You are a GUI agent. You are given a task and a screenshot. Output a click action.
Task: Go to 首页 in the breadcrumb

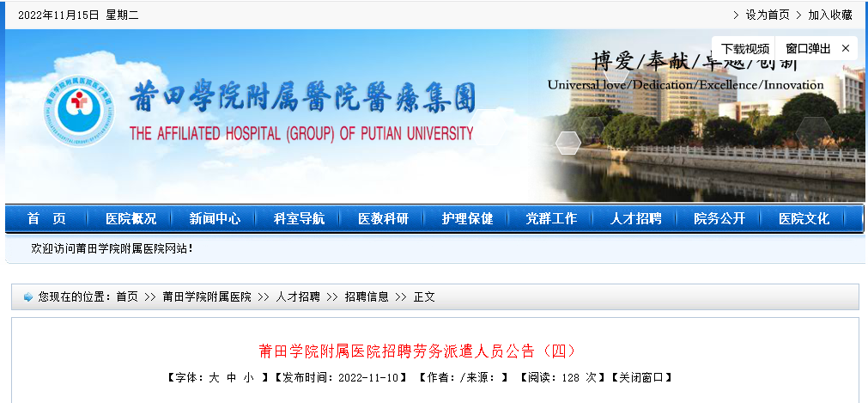tap(127, 297)
